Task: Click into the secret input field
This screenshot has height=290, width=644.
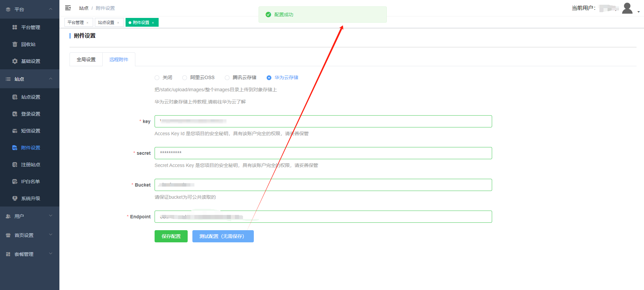Action: click(323, 153)
